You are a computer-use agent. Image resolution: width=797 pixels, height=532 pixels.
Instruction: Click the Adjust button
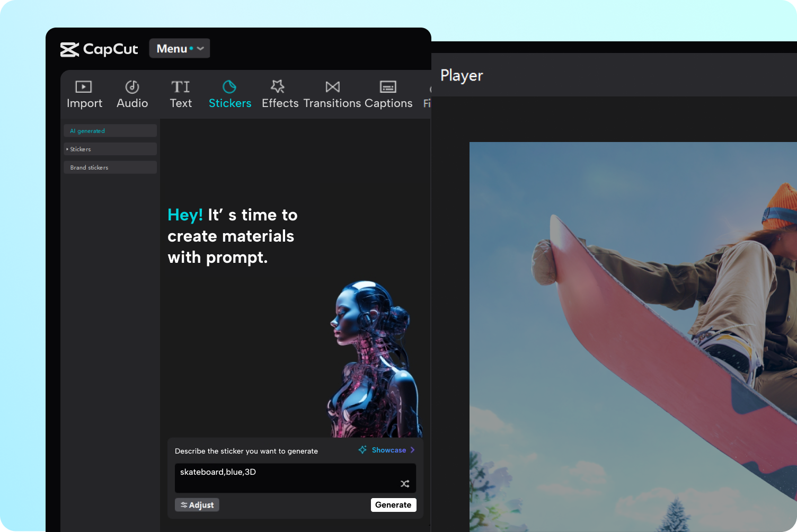[x=197, y=505]
